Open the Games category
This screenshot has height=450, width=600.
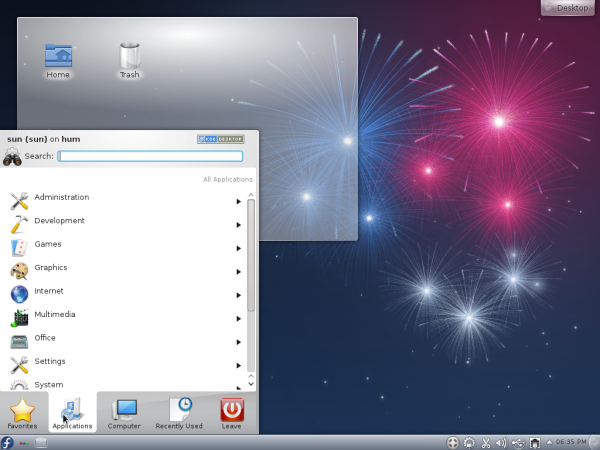48,244
